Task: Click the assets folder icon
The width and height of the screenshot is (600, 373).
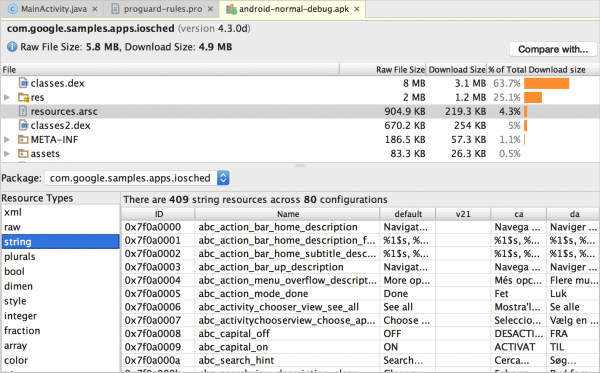Action: (x=23, y=153)
